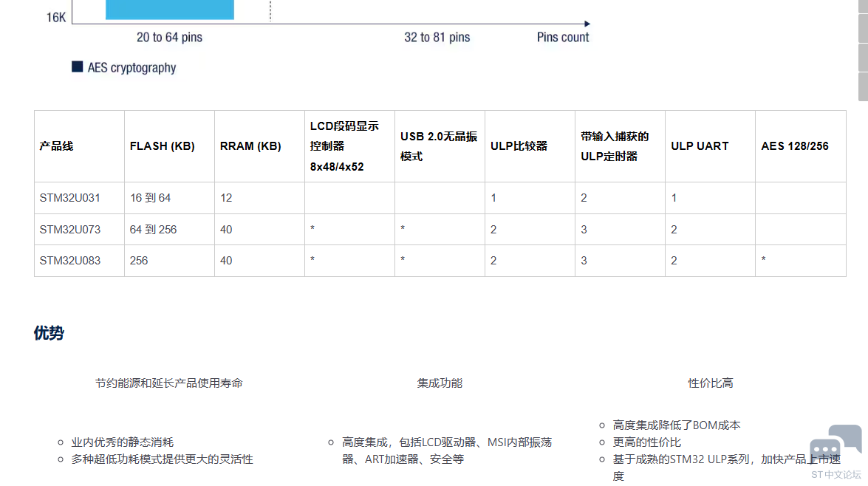The height and width of the screenshot is (486, 868).
Task: Click the 集成功能 column title
Action: point(440,383)
